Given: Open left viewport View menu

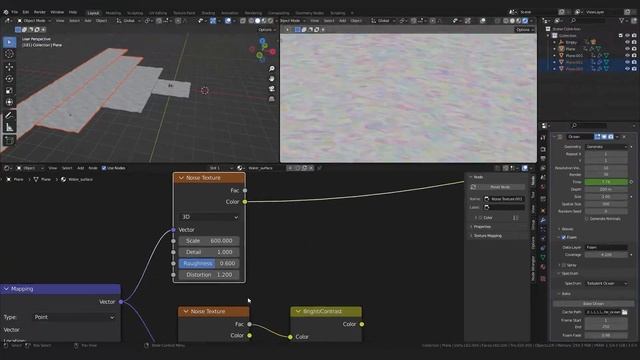Looking at the screenshot, I should click(60, 20).
